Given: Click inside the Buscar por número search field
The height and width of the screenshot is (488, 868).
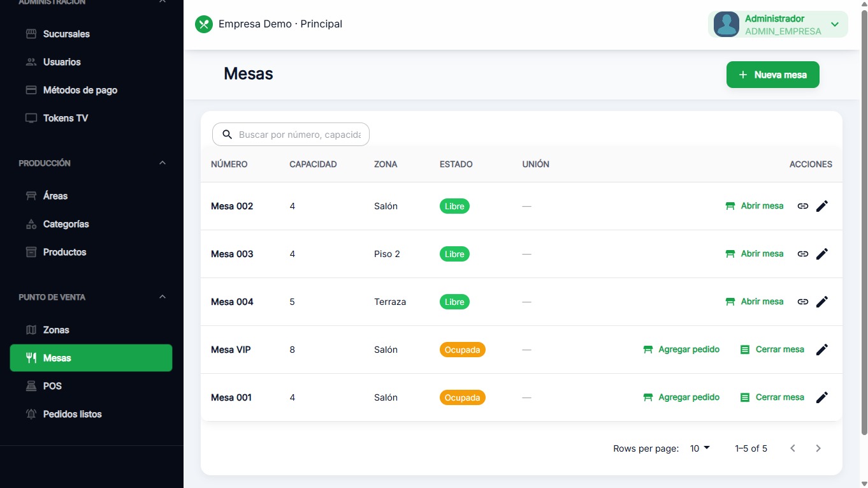Looking at the screenshot, I should (300, 135).
